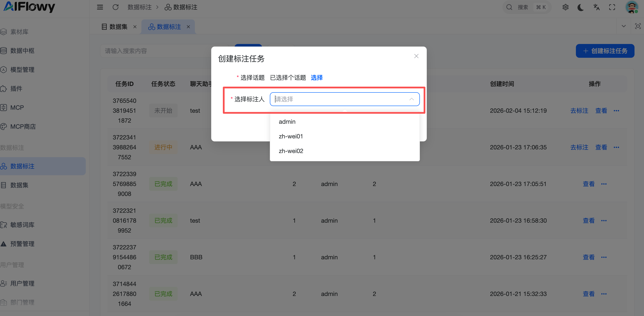
Task: Select admin from annotator dropdown
Action: point(287,122)
